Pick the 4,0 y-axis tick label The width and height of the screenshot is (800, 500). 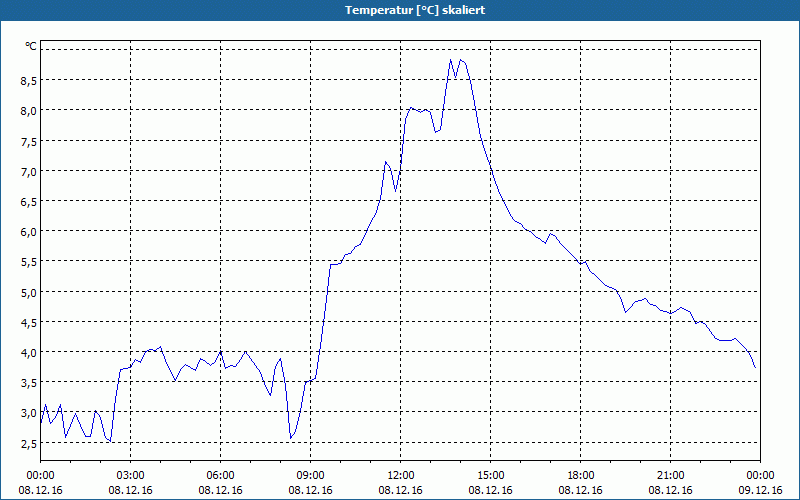tap(29, 353)
